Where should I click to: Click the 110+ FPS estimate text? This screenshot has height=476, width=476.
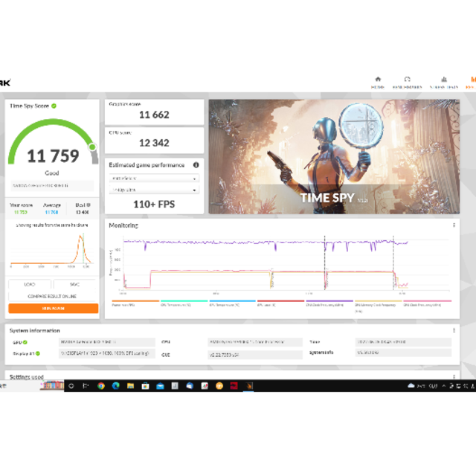(154, 205)
